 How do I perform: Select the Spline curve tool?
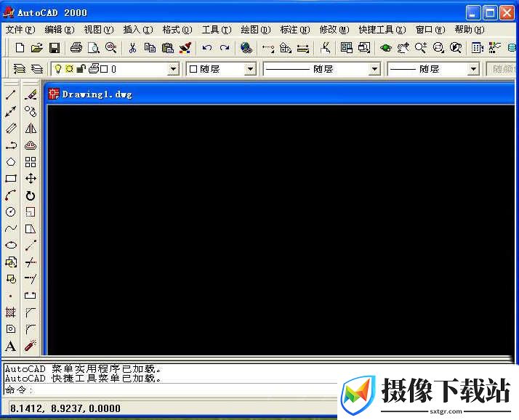click(11, 228)
